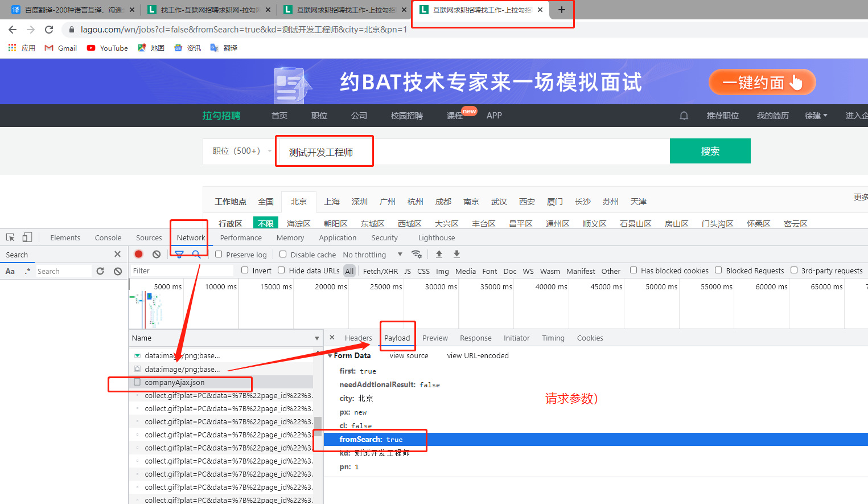The image size is (868, 504).
Task: Activate the DevTools inspect element picker
Action: pos(10,237)
